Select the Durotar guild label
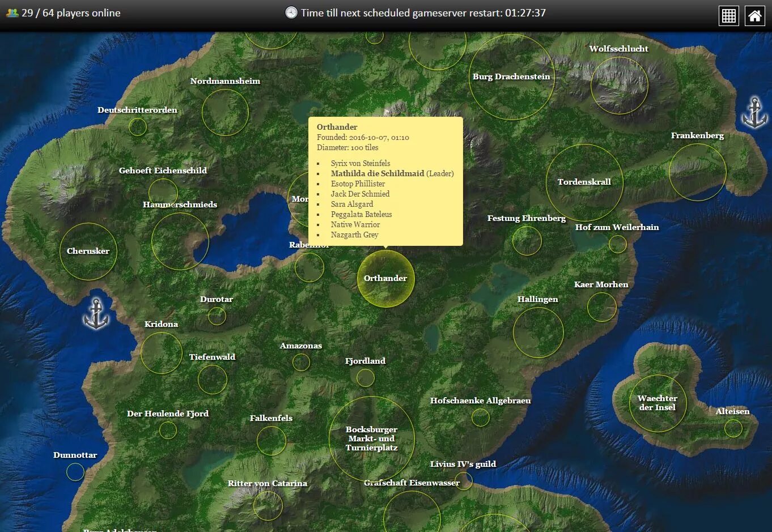Viewport: 772px width, 532px height. pyautogui.click(x=217, y=299)
